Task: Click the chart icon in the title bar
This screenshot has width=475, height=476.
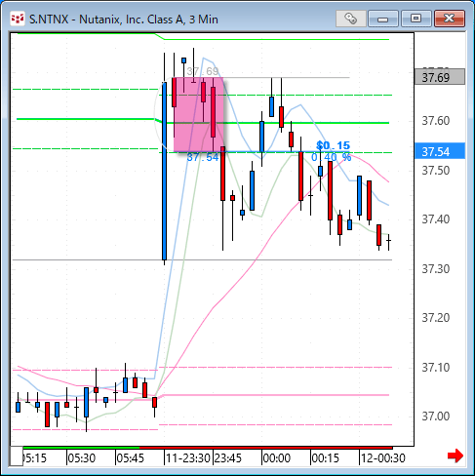Action: click(18, 19)
